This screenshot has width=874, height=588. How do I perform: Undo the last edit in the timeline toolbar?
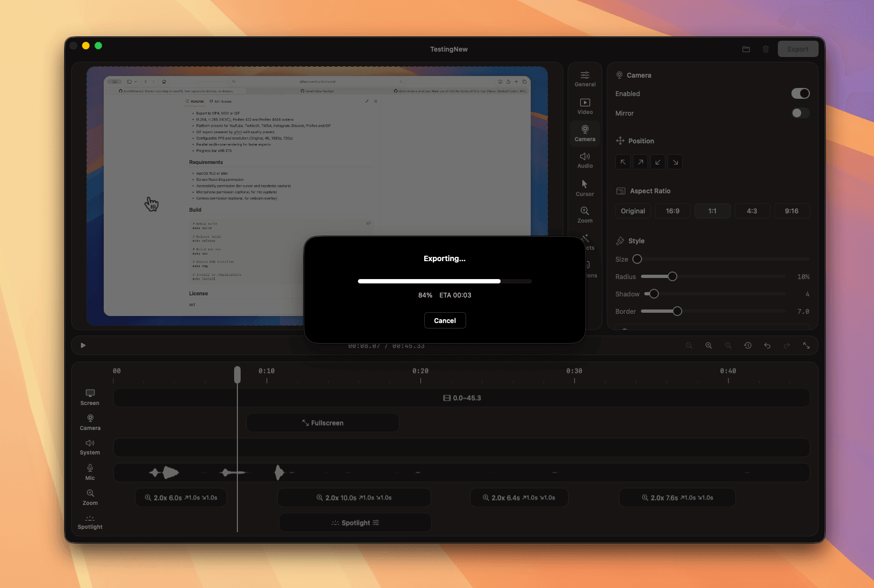point(767,345)
